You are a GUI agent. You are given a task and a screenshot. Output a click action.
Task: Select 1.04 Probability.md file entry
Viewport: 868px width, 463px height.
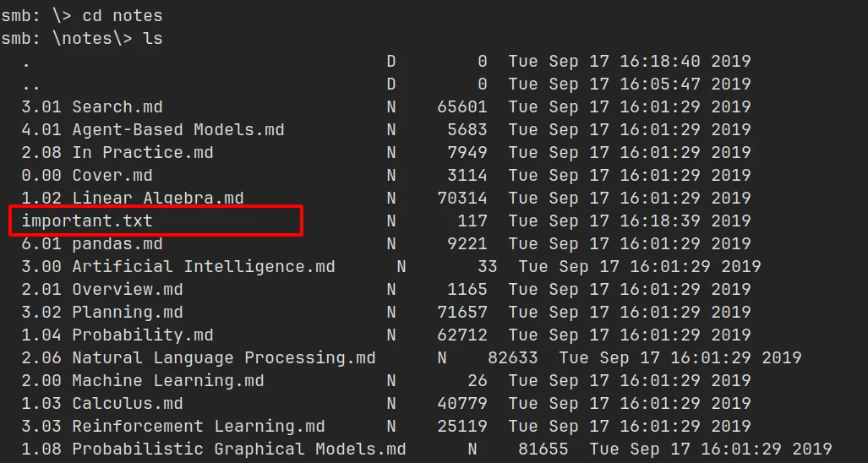coord(117,335)
